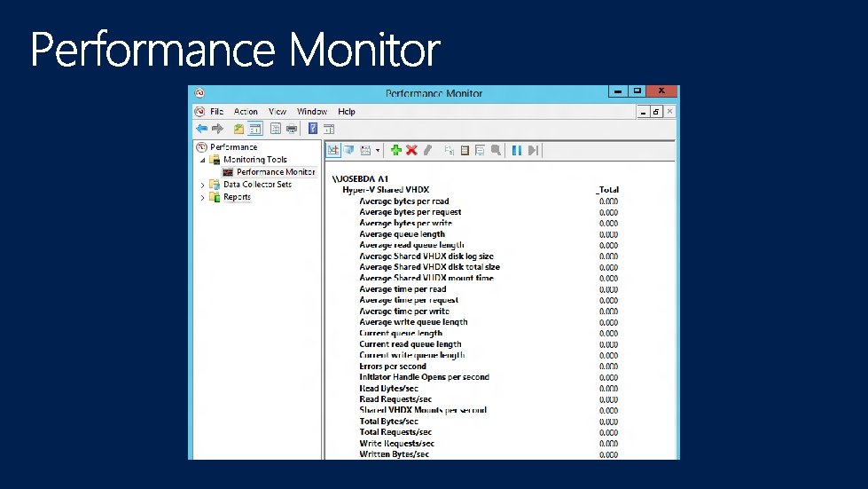This screenshot has height=489, width=868.
Task: Click the View Log Data icon
Action: (x=348, y=150)
